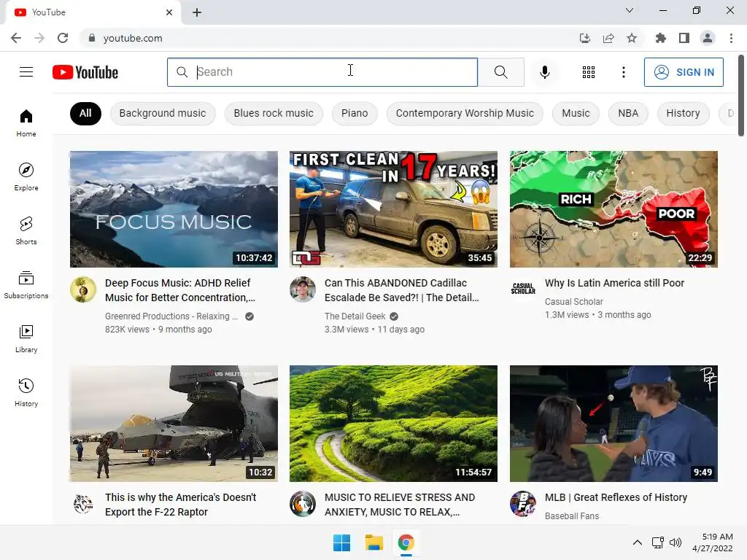Viewport: 747px width, 560px height.
Task: Open a new browser tab
Action: click(x=197, y=12)
